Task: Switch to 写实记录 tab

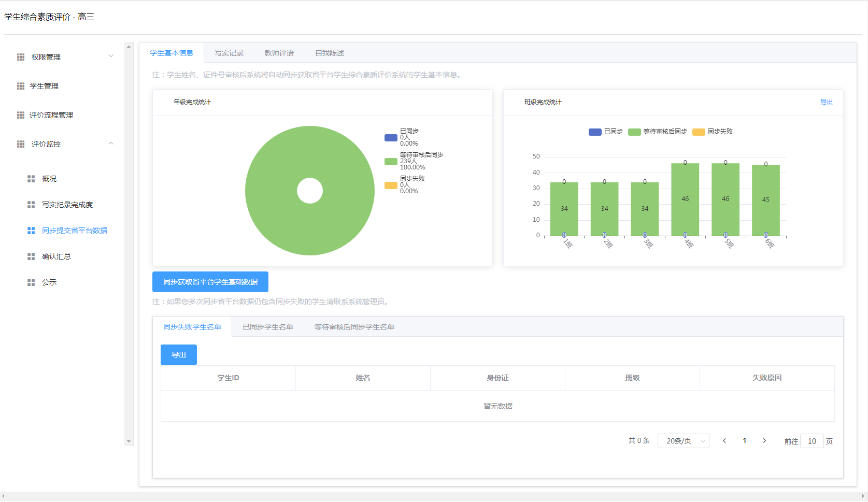Action: tap(229, 53)
